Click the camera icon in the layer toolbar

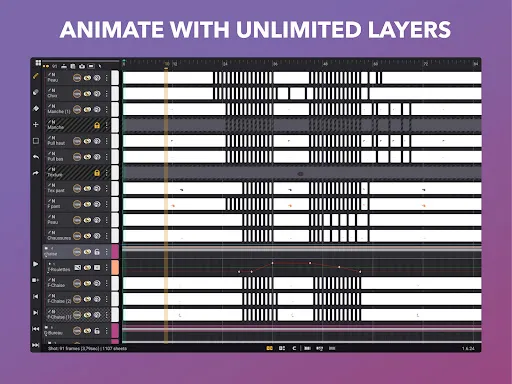[x=82, y=66]
